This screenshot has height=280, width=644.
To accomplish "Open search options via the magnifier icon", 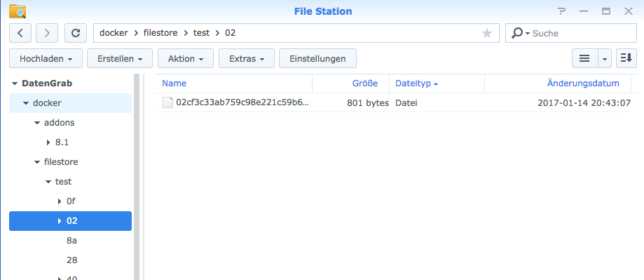I will tap(520, 33).
